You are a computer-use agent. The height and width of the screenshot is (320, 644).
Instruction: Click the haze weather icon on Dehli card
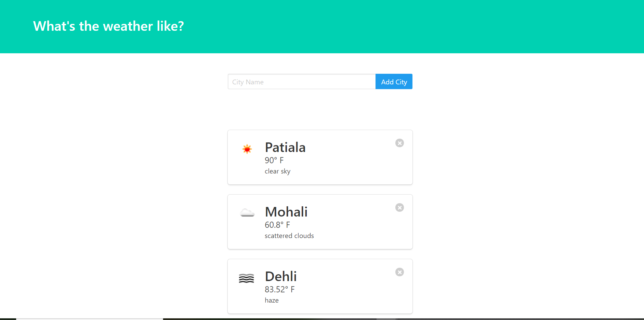246,278
